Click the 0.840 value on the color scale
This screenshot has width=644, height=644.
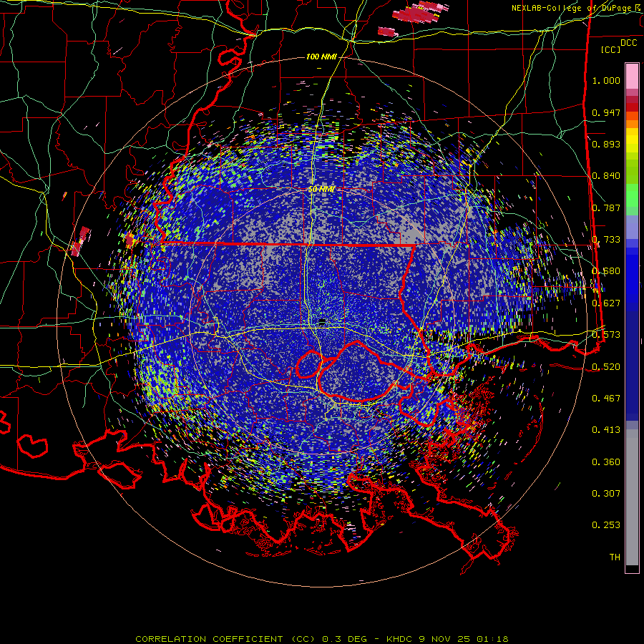click(606, 176)
